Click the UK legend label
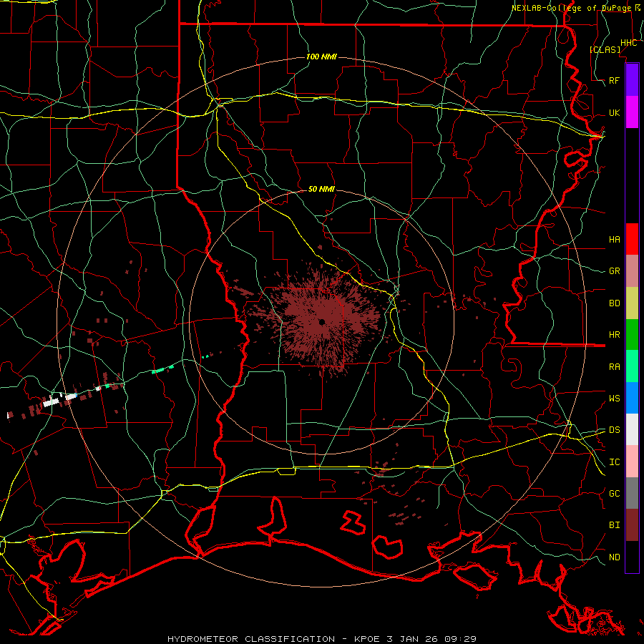 (614, 112)
